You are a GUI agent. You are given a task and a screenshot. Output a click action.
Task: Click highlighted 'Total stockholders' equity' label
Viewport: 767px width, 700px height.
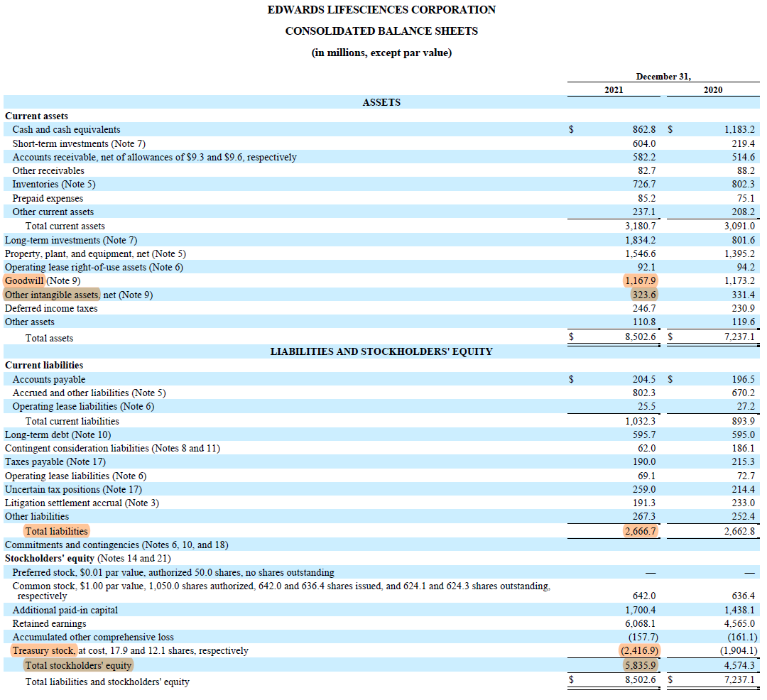click(78, 665)
